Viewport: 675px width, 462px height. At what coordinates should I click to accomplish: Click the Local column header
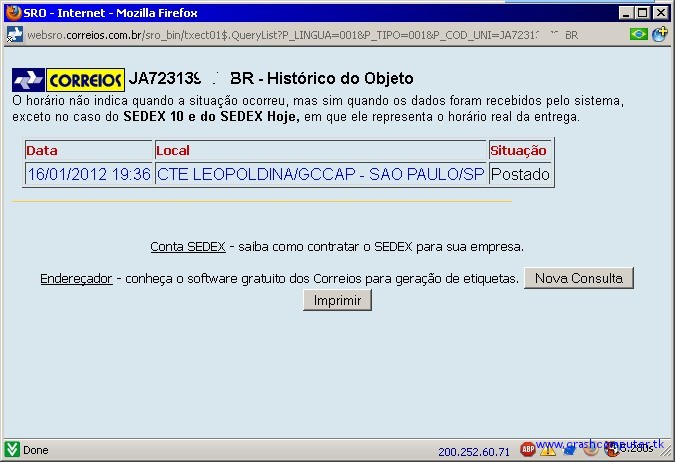coord(321,151)
